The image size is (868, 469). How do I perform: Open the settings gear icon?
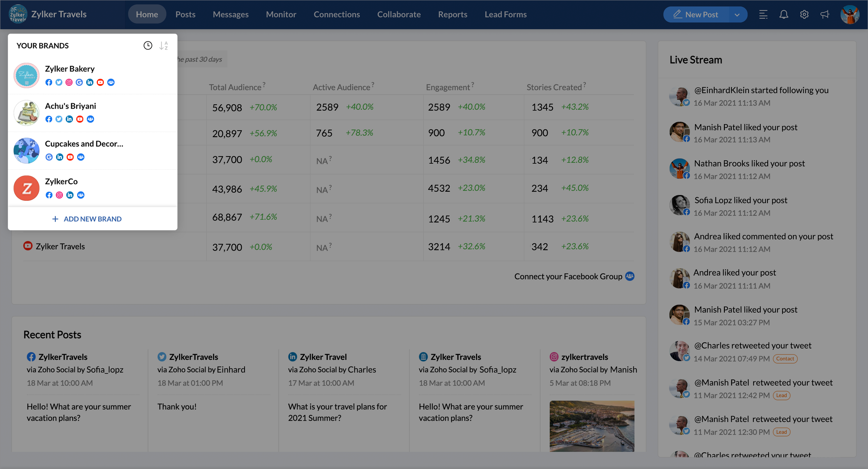click(804, 14)
